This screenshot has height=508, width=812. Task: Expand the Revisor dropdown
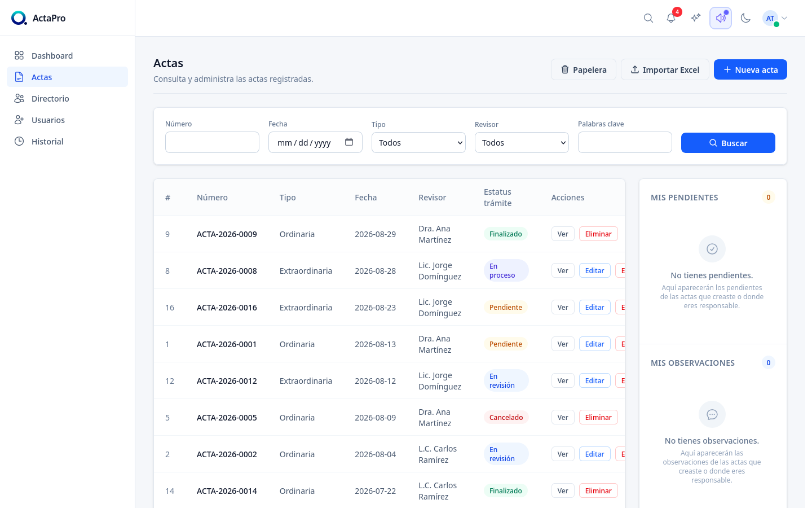click(x=522, y=143)
